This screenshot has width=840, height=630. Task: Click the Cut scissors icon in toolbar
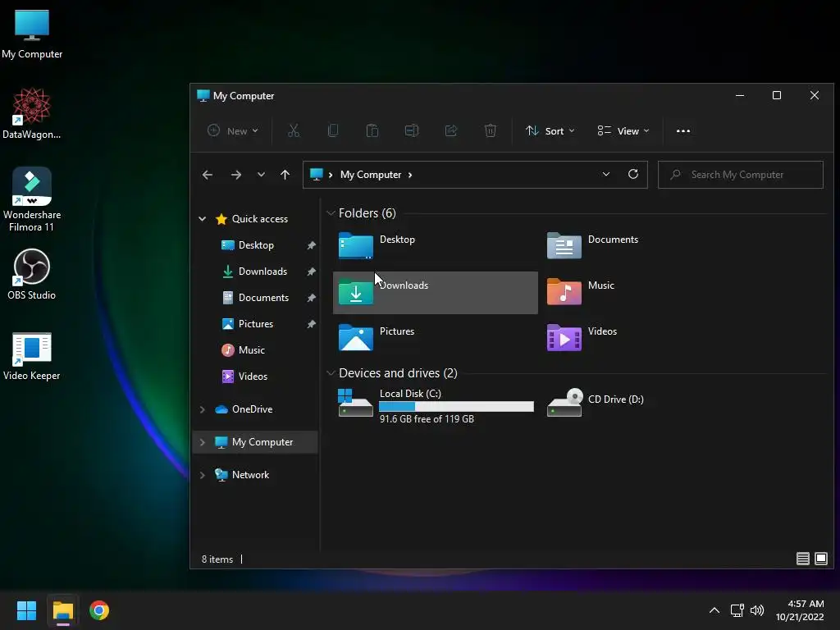tap(294, 130)
